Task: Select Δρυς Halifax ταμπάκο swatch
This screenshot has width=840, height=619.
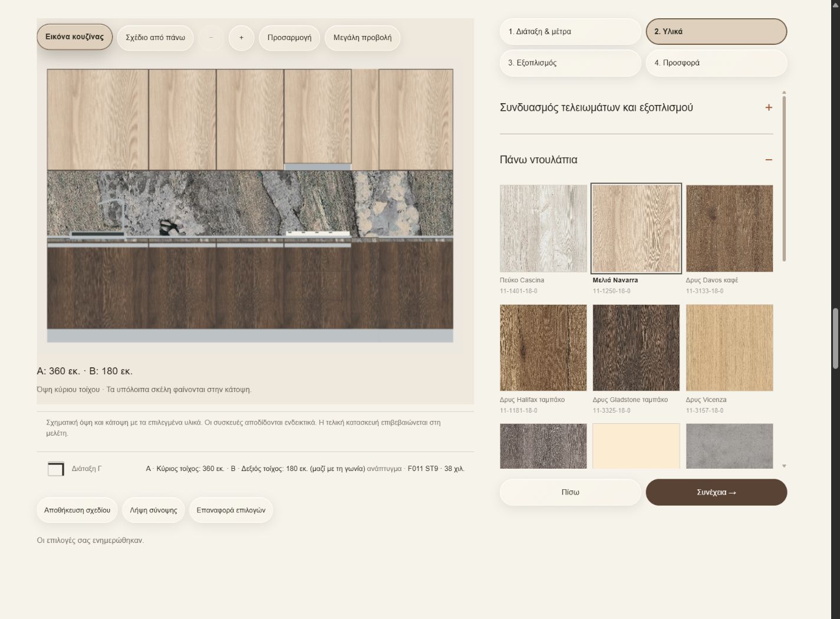Action: tap(543, 348)
